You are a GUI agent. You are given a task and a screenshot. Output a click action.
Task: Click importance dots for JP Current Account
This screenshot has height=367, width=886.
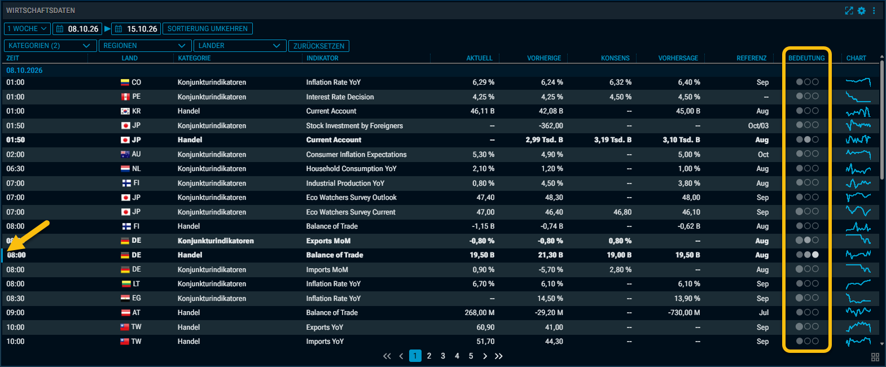807,140
